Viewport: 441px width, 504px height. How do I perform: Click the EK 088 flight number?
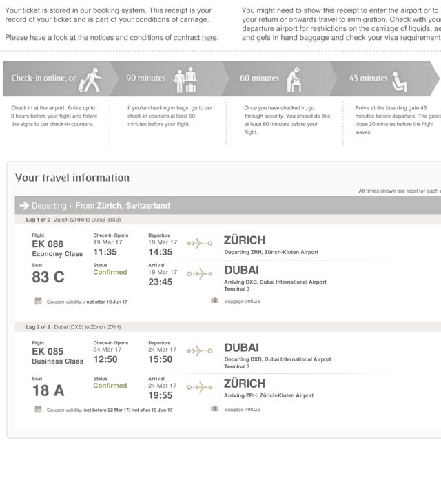coord(48,244)
